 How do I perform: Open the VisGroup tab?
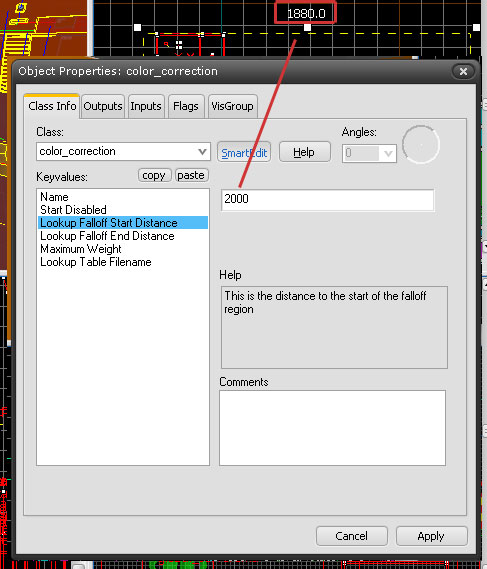[232, 106]
